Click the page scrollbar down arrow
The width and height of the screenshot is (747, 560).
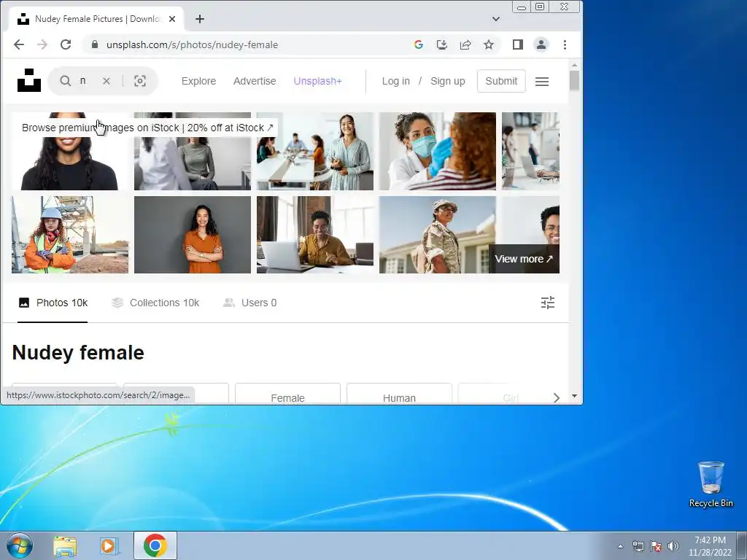click(574, 396)
